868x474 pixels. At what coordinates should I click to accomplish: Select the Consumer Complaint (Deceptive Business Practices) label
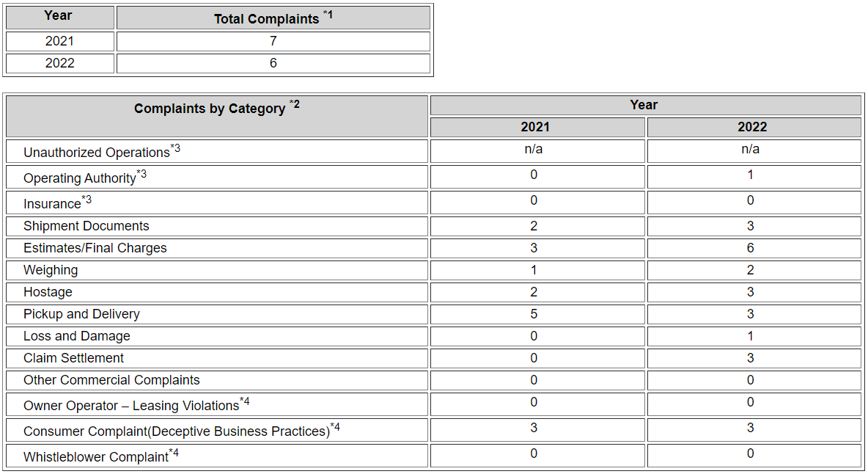[x=177, y=431]
